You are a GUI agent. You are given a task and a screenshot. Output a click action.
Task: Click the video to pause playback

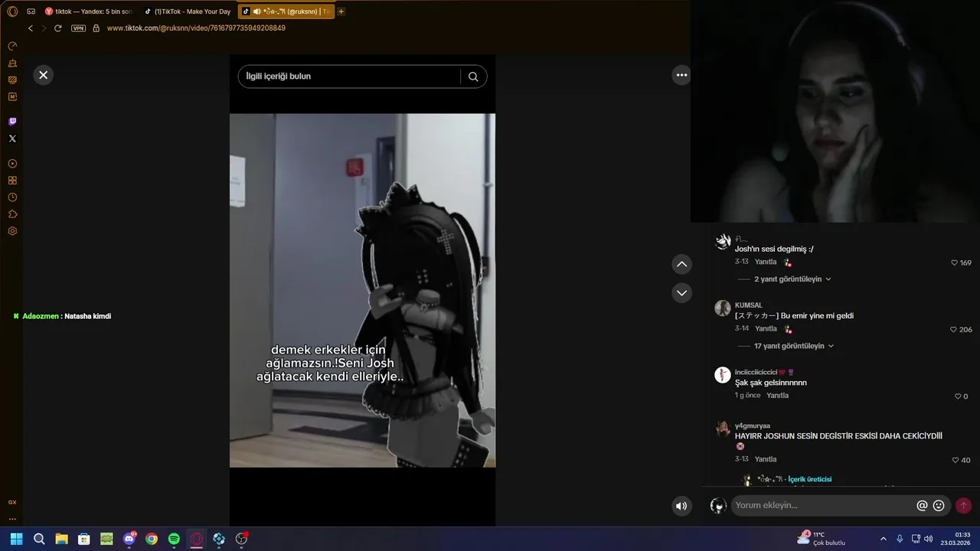tap(362, 290)
